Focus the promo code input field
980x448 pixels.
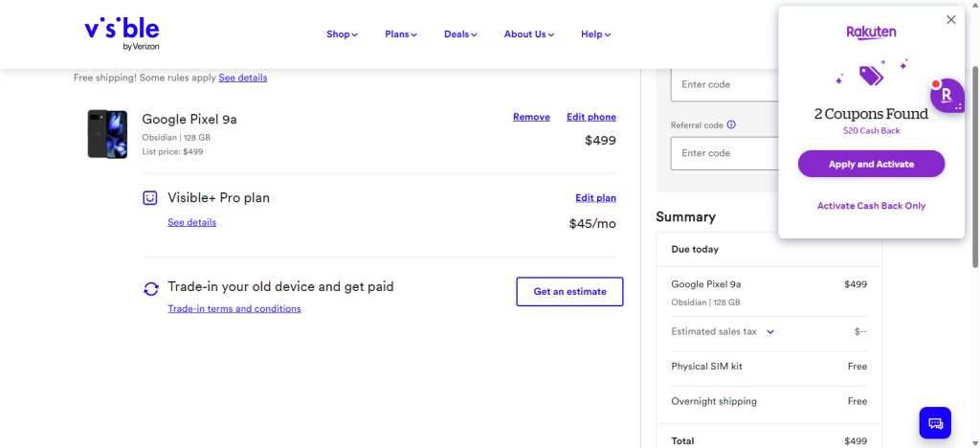(x=725, y=84)
